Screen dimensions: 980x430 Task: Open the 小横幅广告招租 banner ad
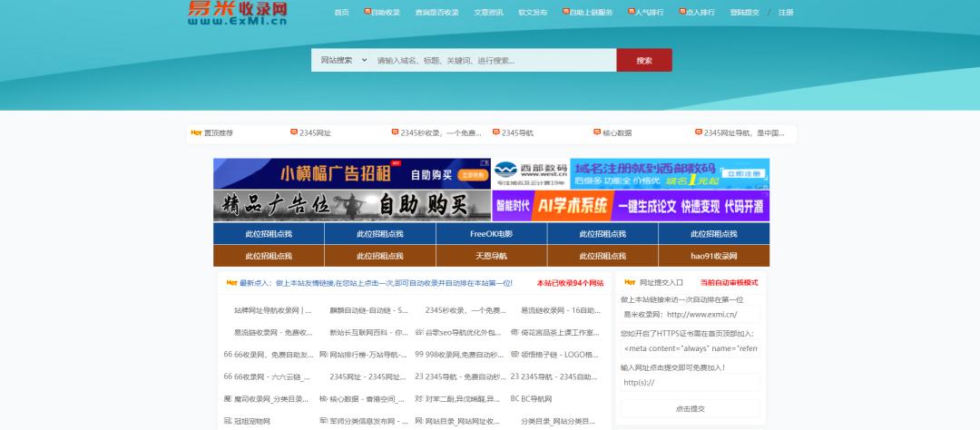coord(351,174)
